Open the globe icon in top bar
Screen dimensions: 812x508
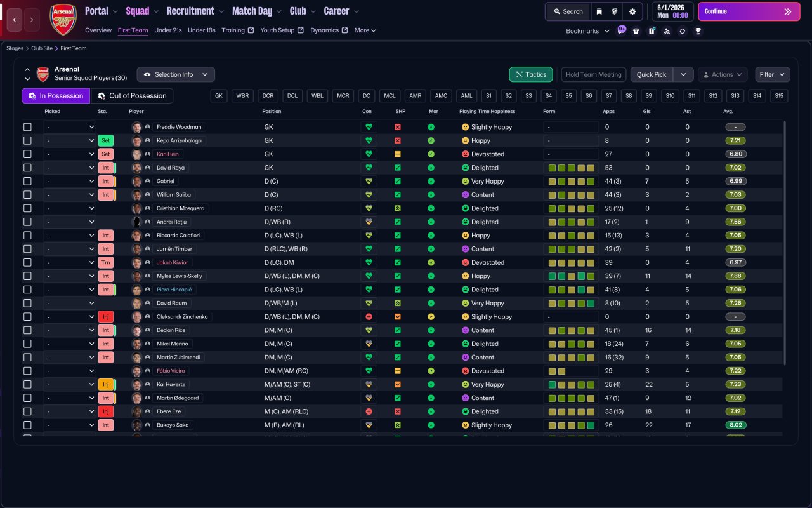(615, 11)
